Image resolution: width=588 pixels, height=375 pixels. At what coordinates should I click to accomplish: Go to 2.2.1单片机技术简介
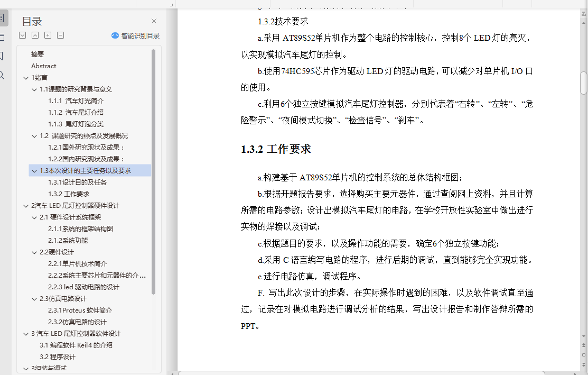(77, 263)
